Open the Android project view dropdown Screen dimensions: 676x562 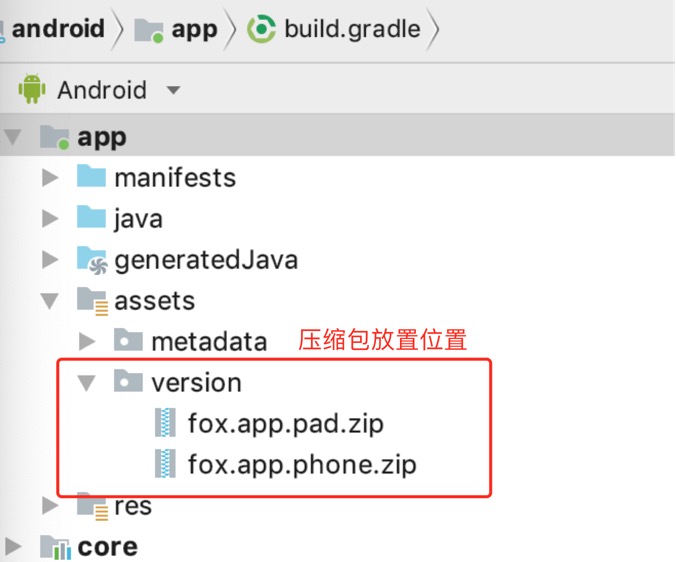173,90
